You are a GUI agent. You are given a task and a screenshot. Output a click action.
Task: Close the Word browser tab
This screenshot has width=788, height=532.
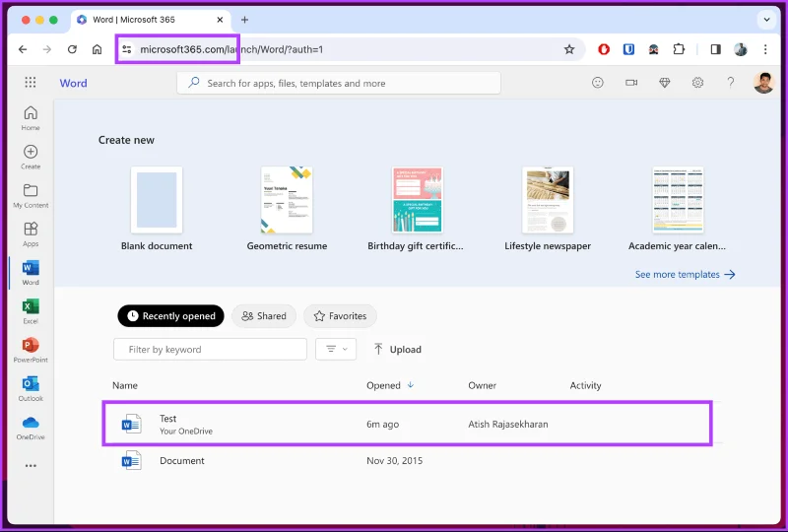[x=220, y=20]
